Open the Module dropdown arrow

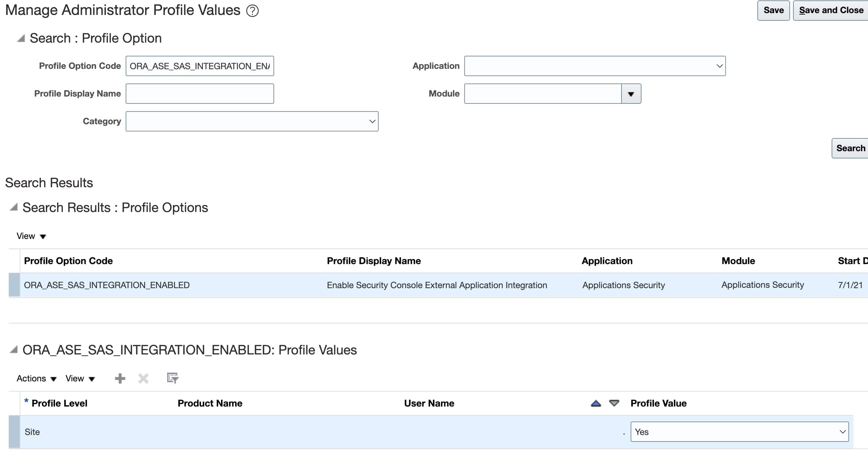(x=631, y=94)
